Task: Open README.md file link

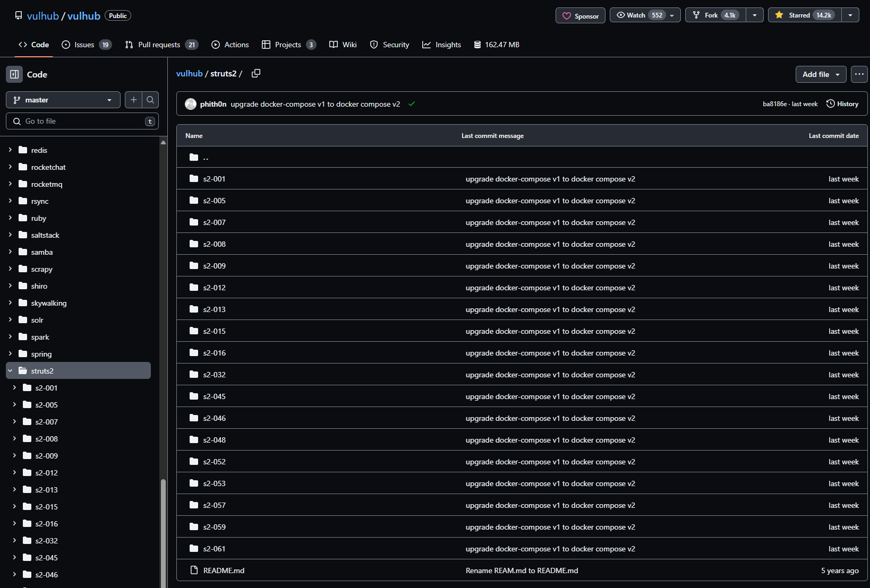Action: tap(224, 570)
